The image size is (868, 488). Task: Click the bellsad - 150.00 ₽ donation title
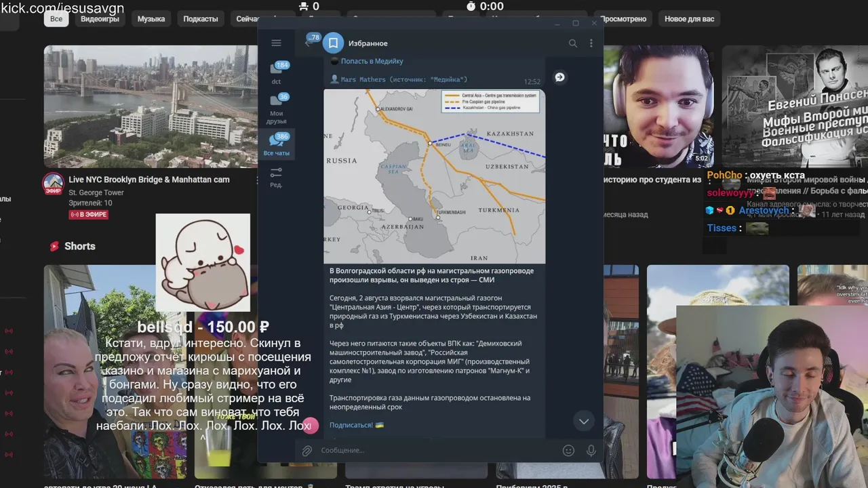203,327
